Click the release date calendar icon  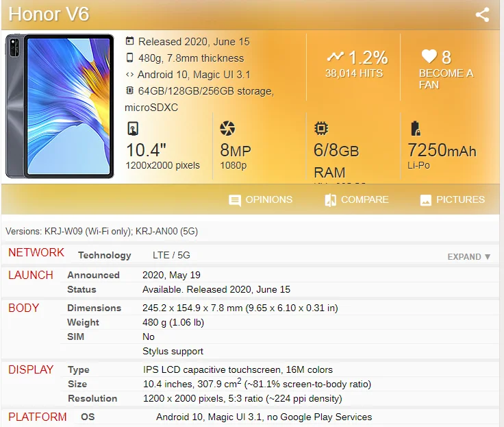pos(129,41)
